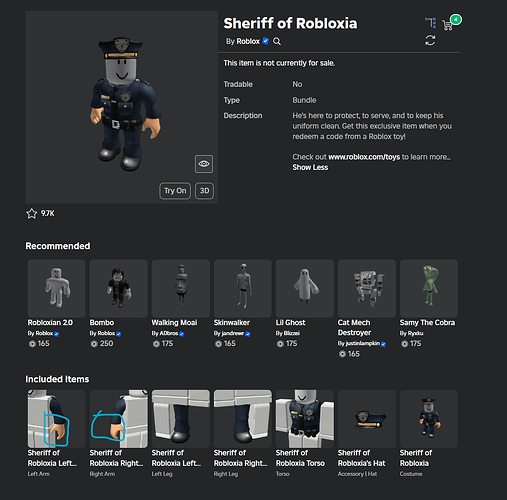The image size is (507, 500).
Task: Click the green tree-structure icon by the cart
Action: [x=430, y=23]
